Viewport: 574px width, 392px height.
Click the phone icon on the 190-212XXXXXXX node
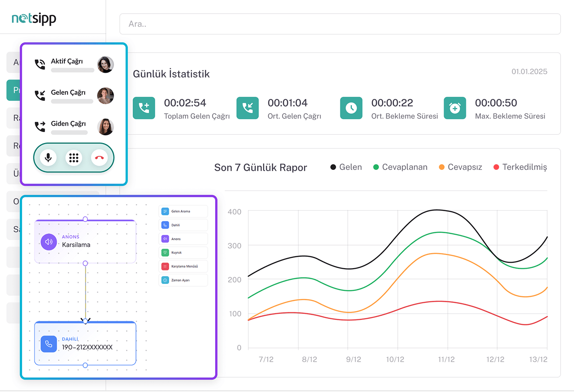[49, 344]
